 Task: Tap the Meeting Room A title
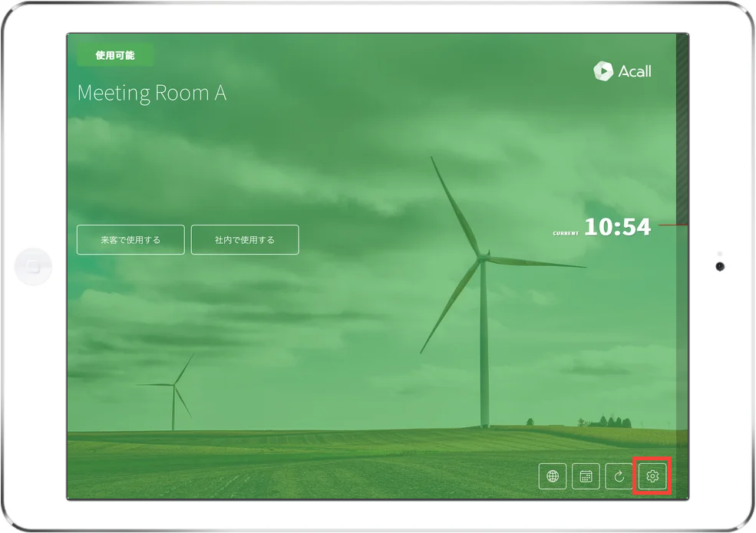pos(152,93)
